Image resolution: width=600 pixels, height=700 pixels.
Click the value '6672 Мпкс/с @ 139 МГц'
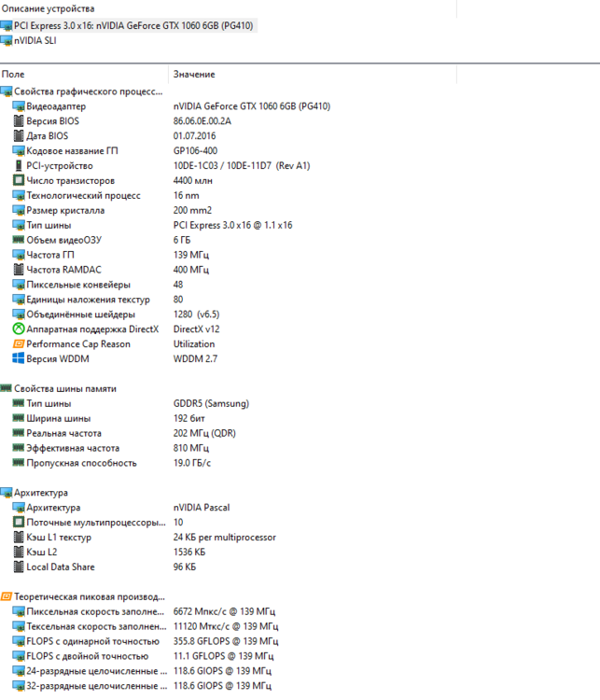click(224, 611)
